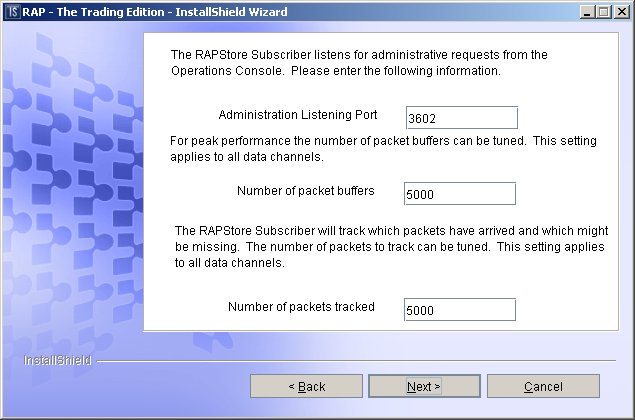Click the "Number of packets tracked" label
This screenshot has height=420, width=635.
click(301, 307)
